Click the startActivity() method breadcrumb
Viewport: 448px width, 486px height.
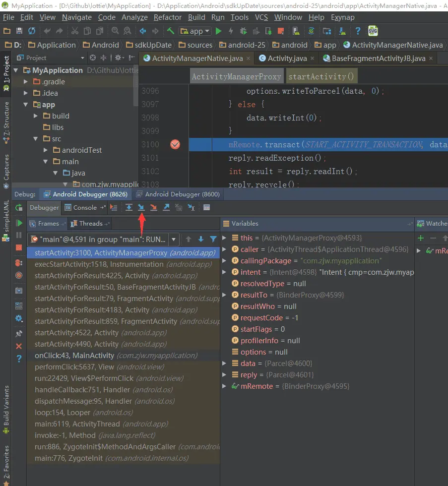[321, 76]
